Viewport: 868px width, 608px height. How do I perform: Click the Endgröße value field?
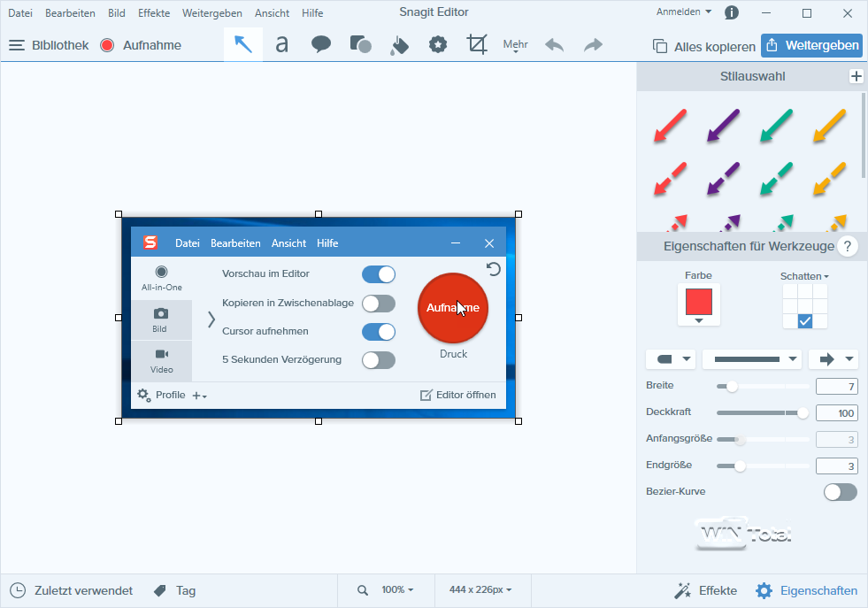click(x=836, y=466)
